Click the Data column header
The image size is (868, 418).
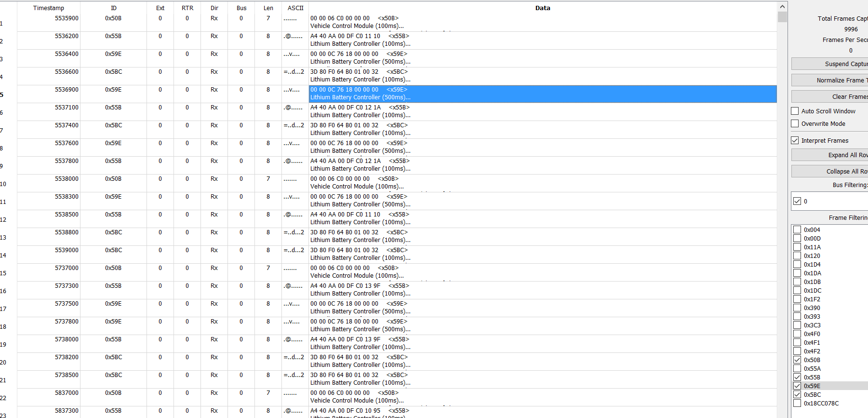(x=542, y=8)
